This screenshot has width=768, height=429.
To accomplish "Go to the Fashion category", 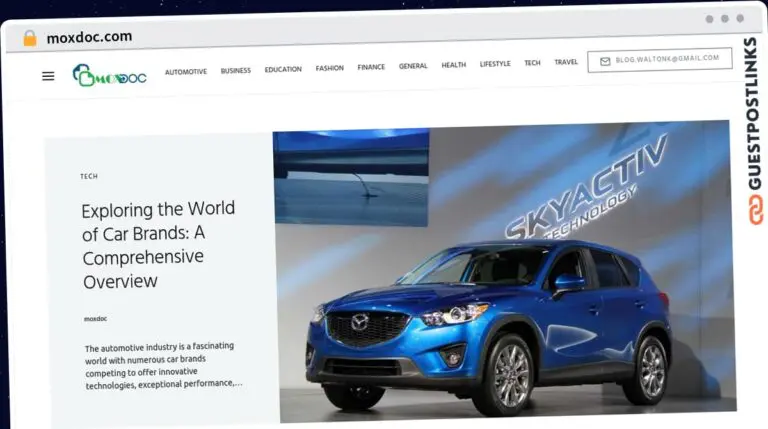I will click(329, 68).
